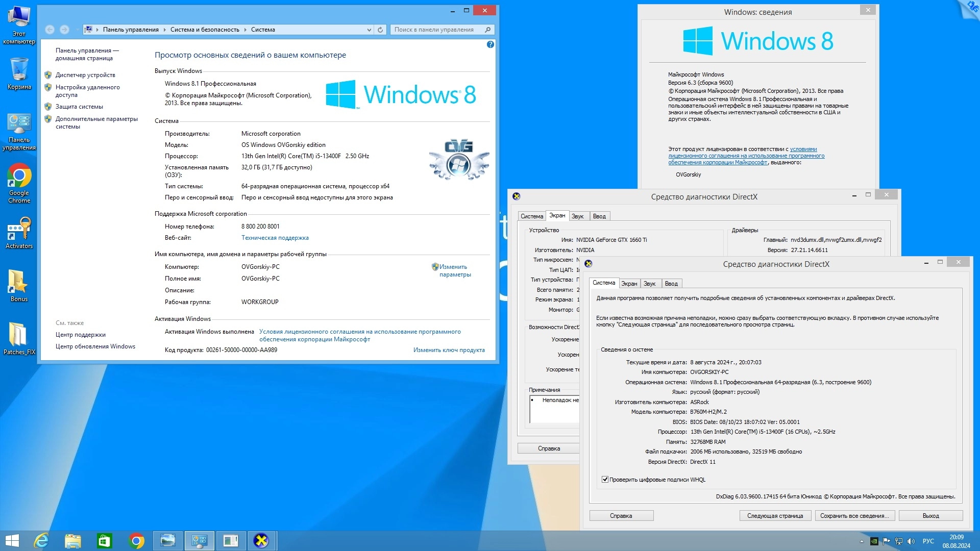Switch to the Звук tab in front DirectX window

point(649,284)
